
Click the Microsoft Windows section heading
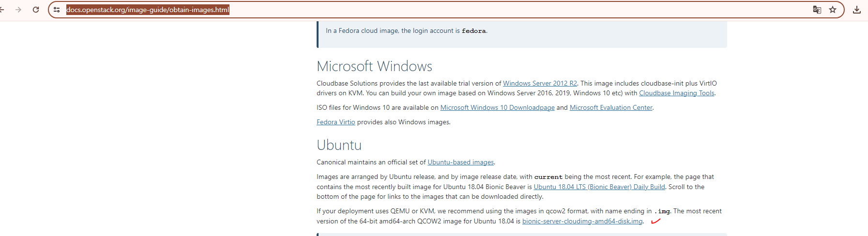(x=374, y=66)
